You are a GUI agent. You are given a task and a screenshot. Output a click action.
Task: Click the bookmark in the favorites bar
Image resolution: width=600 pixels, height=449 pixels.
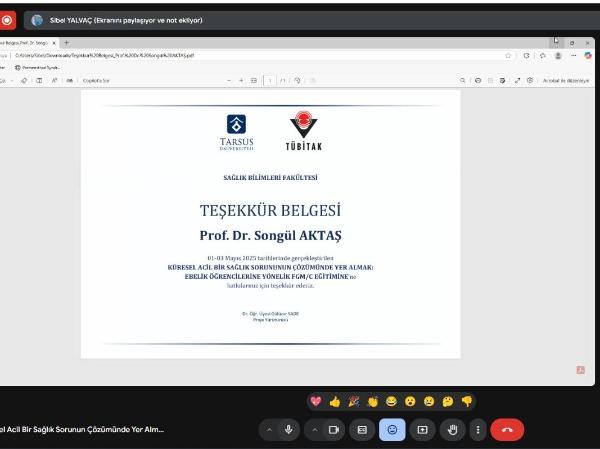(37, 68)
